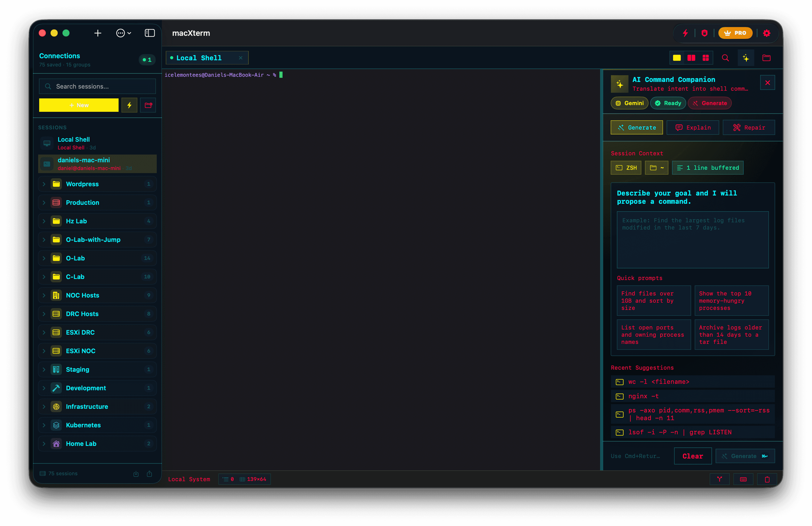812x526 pixels.
Task: Click the terminal search magnifier icon
Action: 725,58
